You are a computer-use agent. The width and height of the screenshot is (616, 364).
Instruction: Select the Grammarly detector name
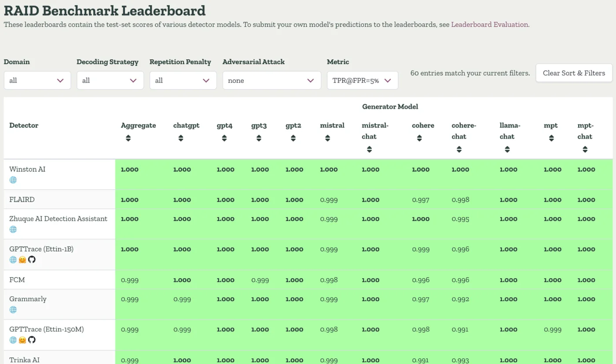coord(28,299)
